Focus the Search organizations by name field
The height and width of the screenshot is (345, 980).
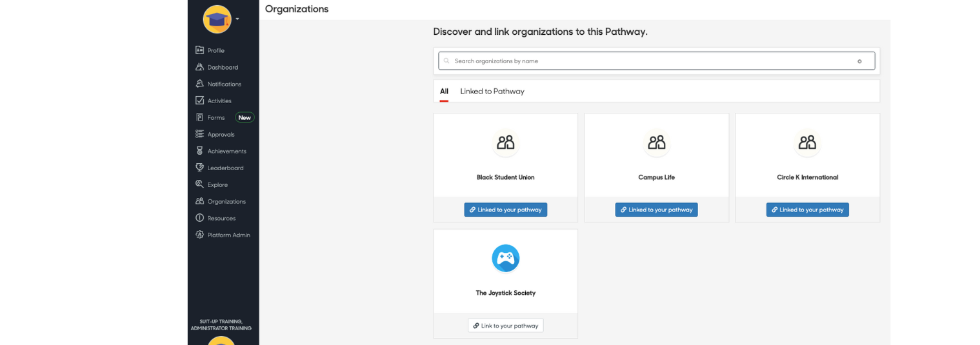[x=657, y=61]
